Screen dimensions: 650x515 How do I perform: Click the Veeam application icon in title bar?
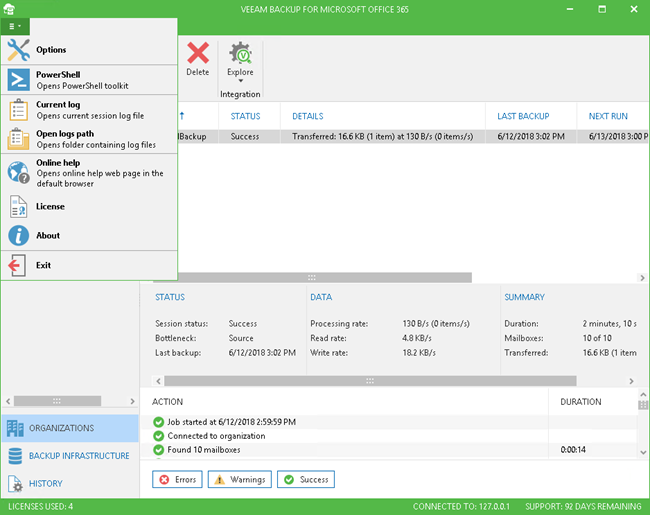point(9,9)
